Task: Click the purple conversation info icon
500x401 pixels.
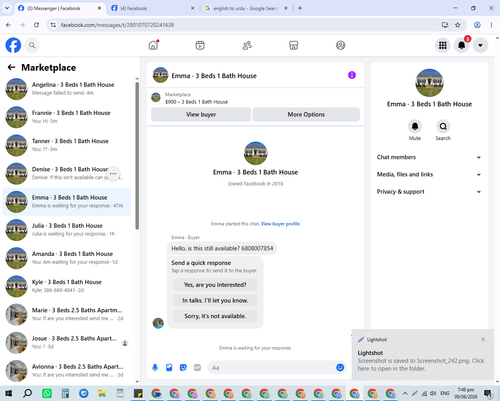Action: pyautogui.click(x=352, y=75)
